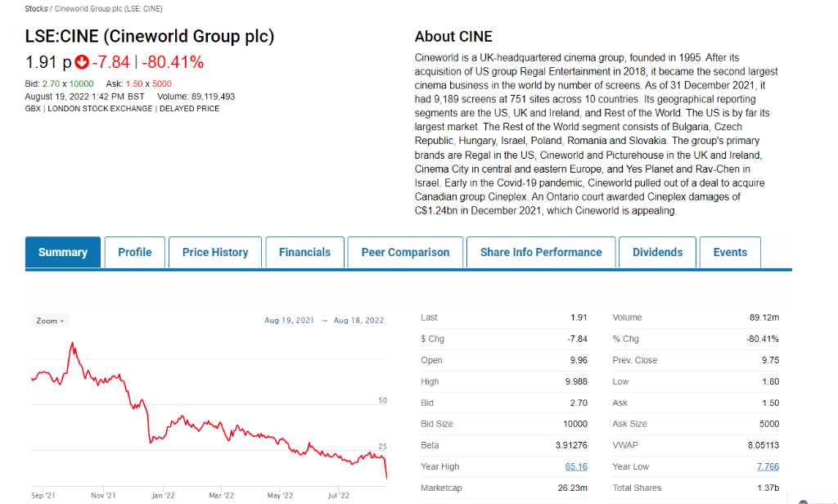Click the $ Chg value -7.84
The image size is (838, 504).
[577, 339]
